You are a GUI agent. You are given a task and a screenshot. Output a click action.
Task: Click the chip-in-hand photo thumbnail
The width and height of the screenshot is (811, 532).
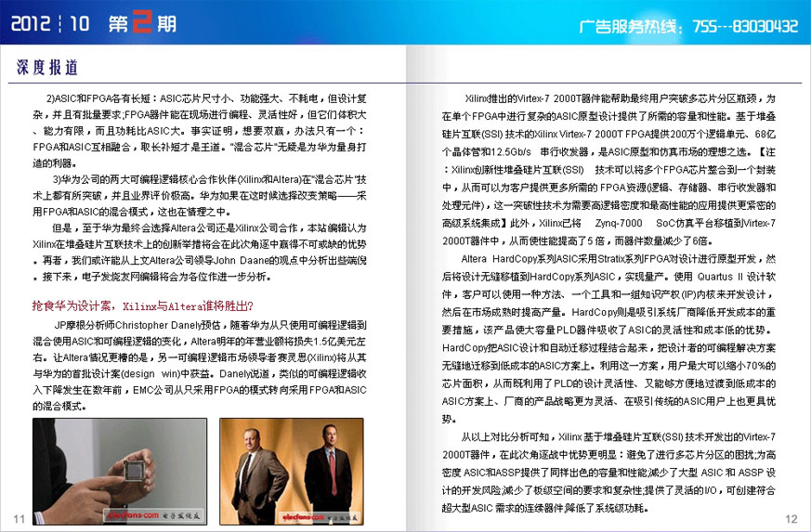120,472
